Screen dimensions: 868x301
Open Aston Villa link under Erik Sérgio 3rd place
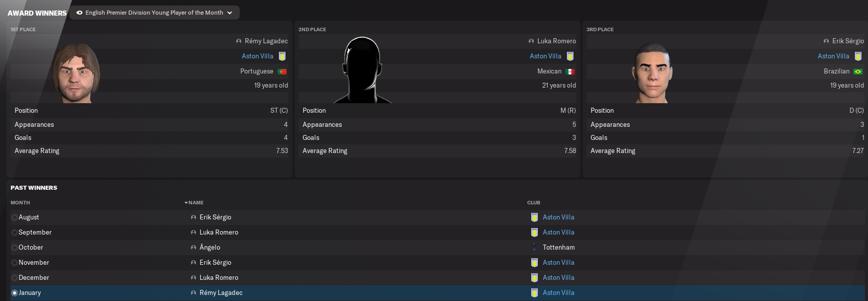pyautogui.click(x=833, y=56)
